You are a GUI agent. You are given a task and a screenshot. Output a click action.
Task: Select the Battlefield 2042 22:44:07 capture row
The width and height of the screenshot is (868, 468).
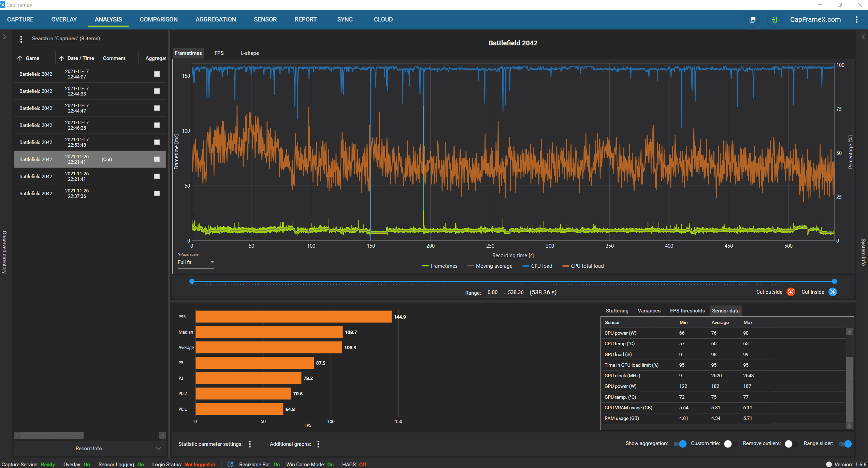point(89,74)
